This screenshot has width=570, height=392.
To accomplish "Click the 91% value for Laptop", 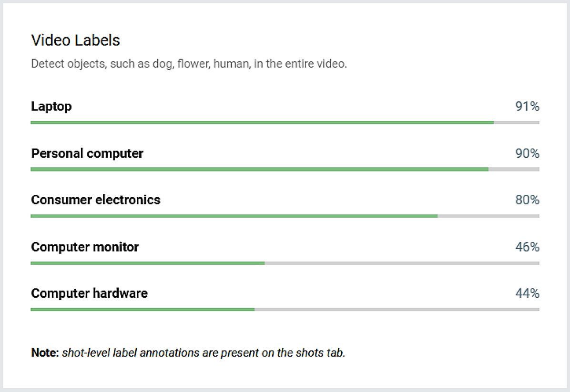I will tap(527, 107).
